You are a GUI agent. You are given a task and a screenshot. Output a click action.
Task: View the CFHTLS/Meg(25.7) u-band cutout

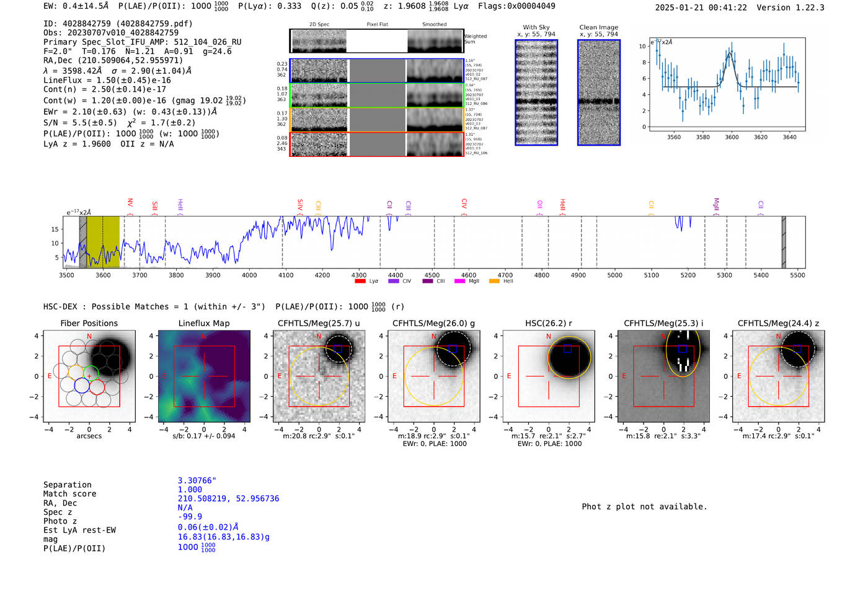tap(319, 376)
